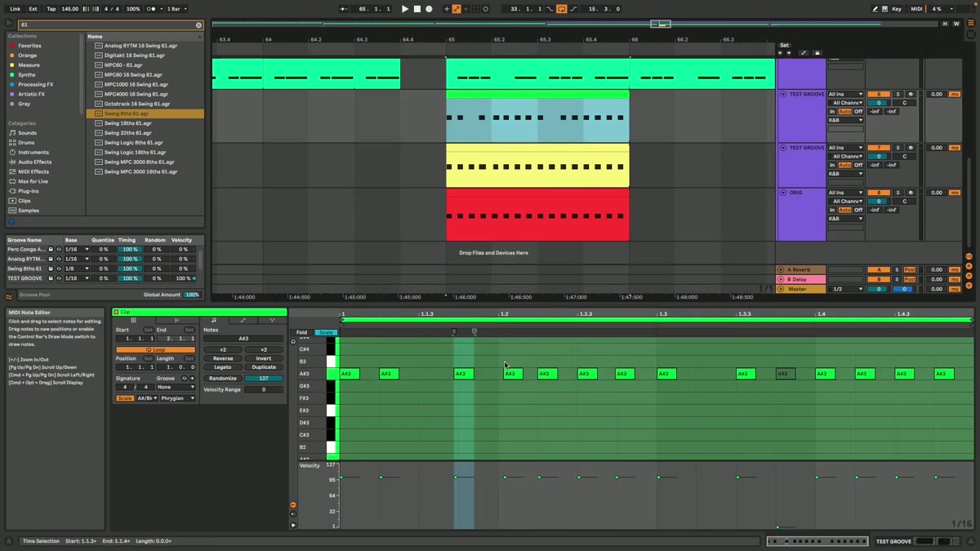The width and height of the screenshot is (980, 551).
Task: Open the Note Expression tab icon
Action: click(x=273, y=320)
